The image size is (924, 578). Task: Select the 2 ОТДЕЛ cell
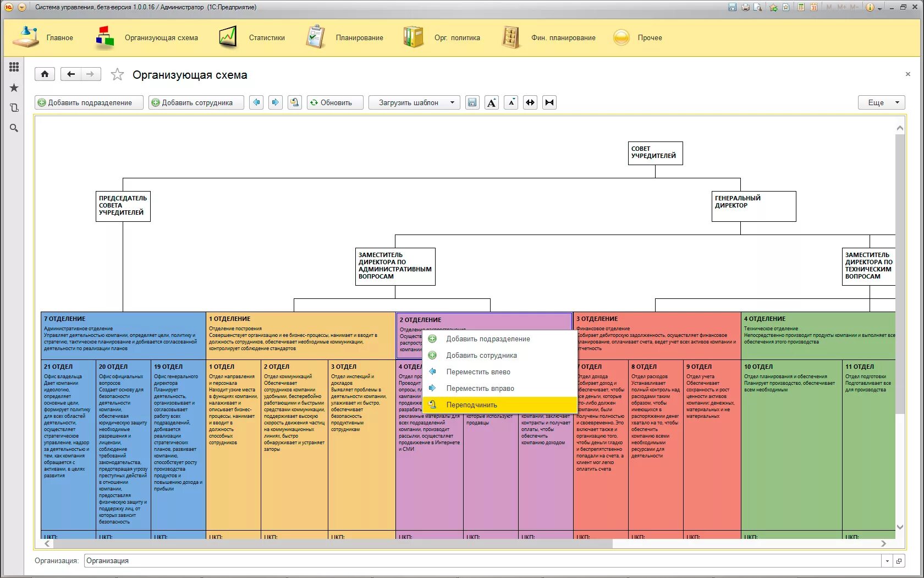tap(294, 446)
